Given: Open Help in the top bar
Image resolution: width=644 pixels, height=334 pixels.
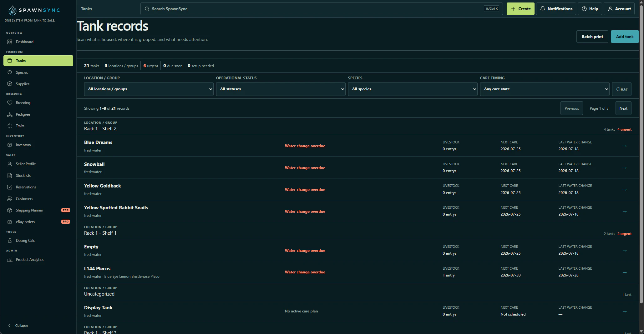Looking at the screenshot, I should pyautogui.click(x=590, y=9).
